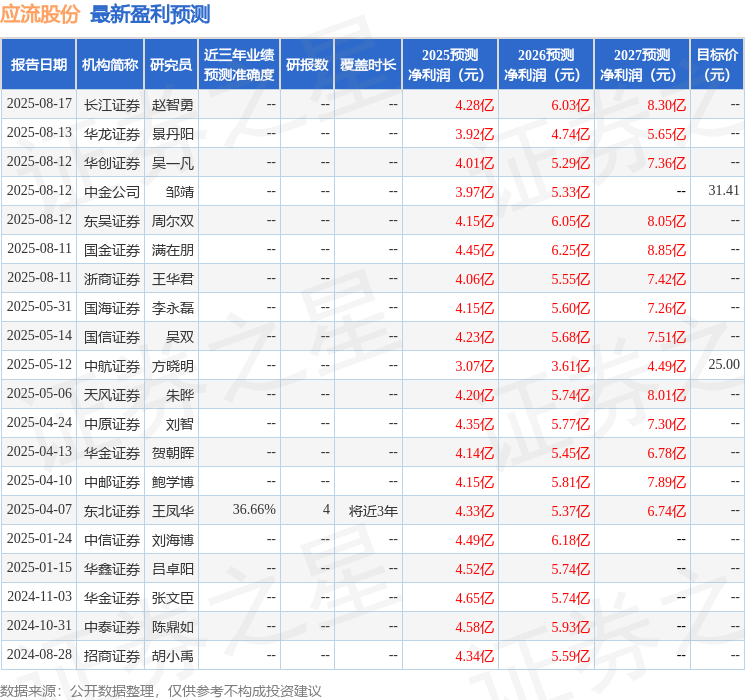Click accuracy value 36.66%
This screenshot has height=700, width=745.
pyautogui.click(x=254, y=509)
